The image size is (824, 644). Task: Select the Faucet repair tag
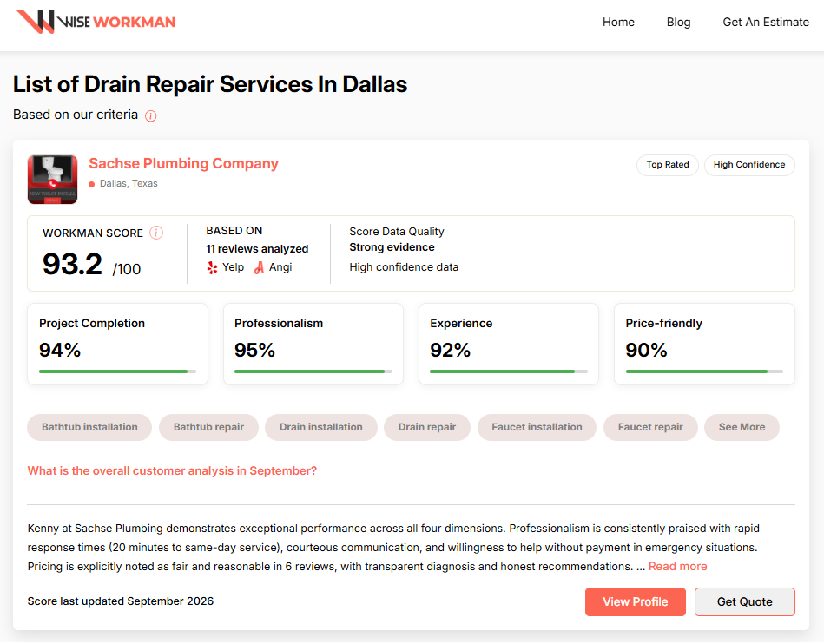tap(650, 428)
